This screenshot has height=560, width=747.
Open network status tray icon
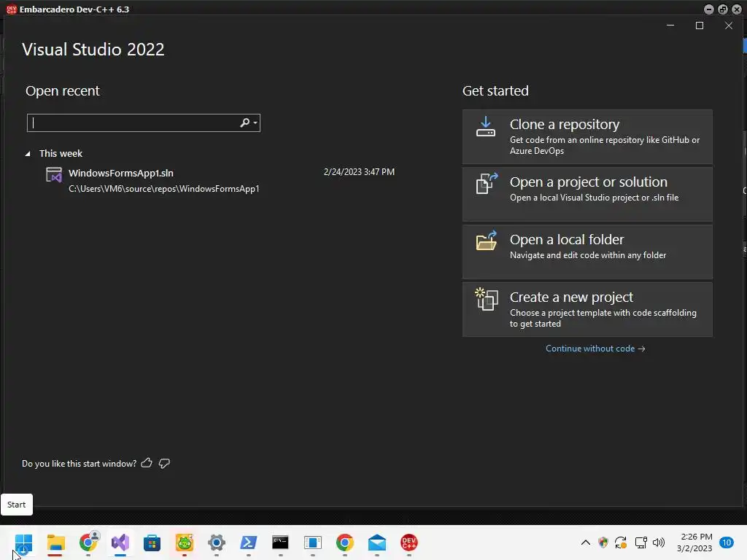pyautogui.click(x=640, y=542)
